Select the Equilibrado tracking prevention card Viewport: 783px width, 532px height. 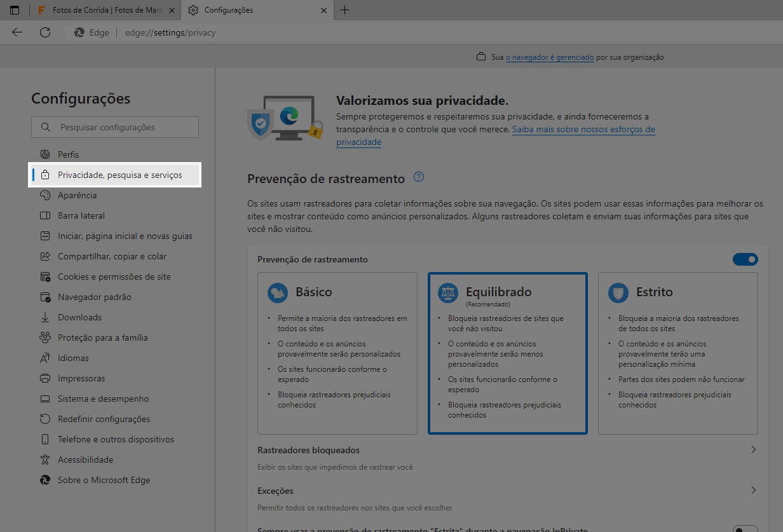click(x=508, y=353)
